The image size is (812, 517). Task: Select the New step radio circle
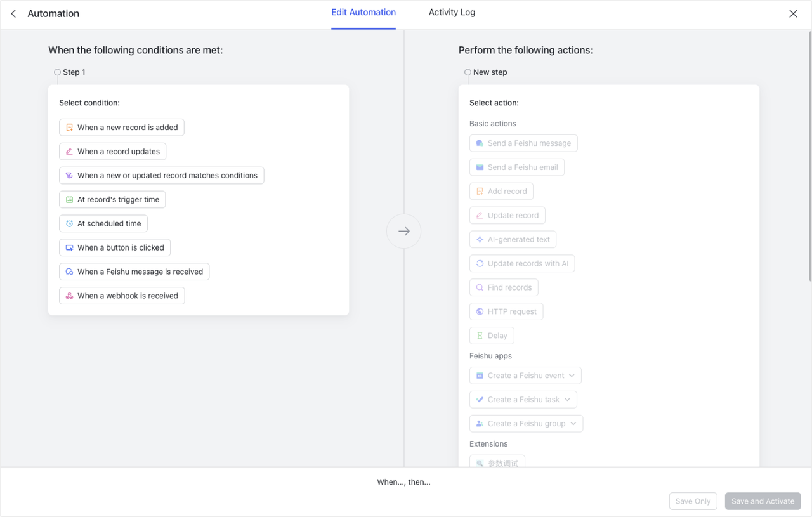point(468,72)
